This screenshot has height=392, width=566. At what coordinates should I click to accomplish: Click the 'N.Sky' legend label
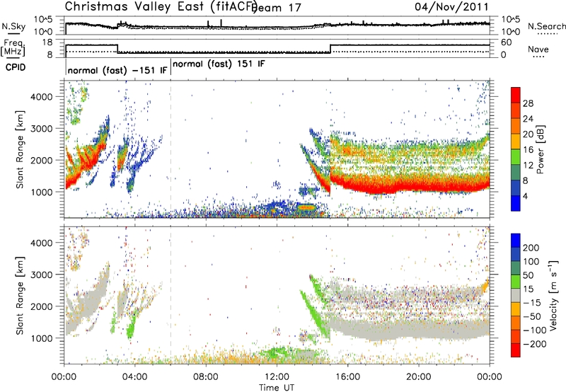point(13,26)
